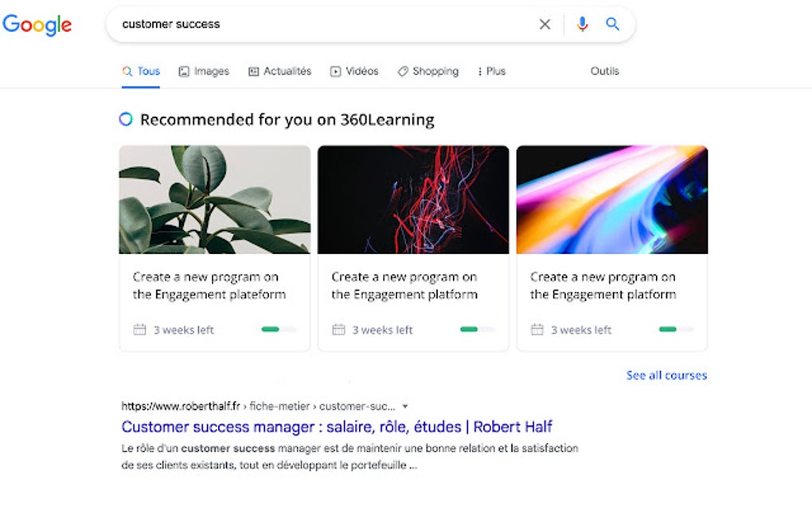Click calendar icon on the colorful gradient card

pyautogui.click(x=537, y=330)
